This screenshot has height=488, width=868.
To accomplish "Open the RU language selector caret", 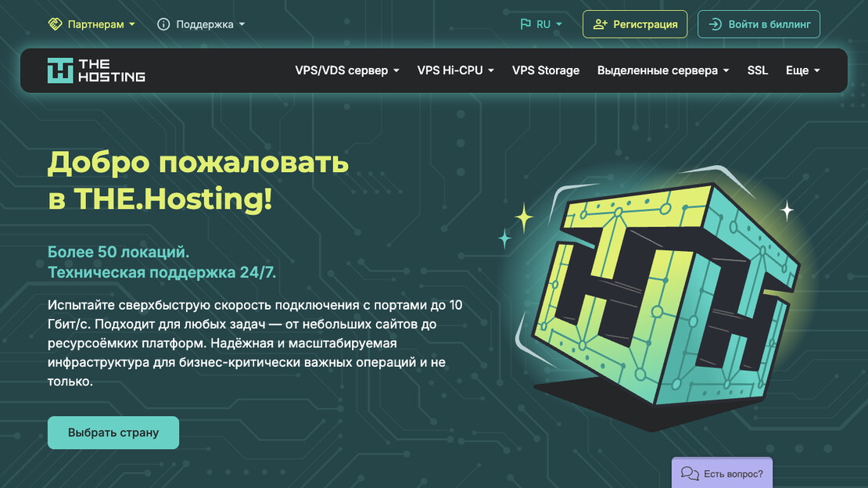I will 559,24.
